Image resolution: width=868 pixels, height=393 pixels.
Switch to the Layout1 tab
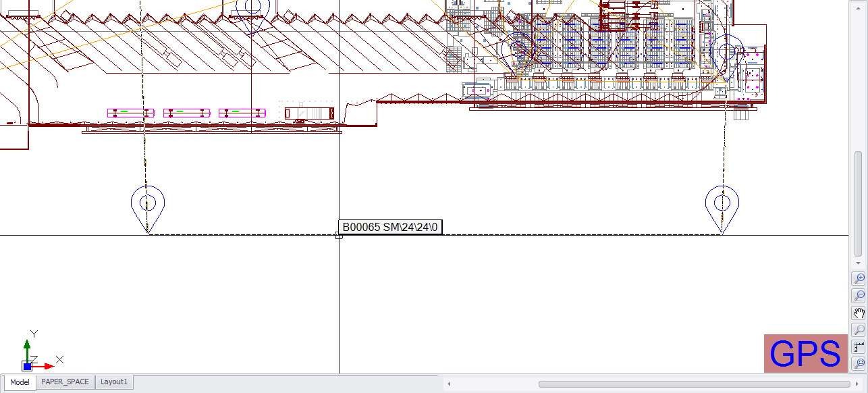[114, 382]
